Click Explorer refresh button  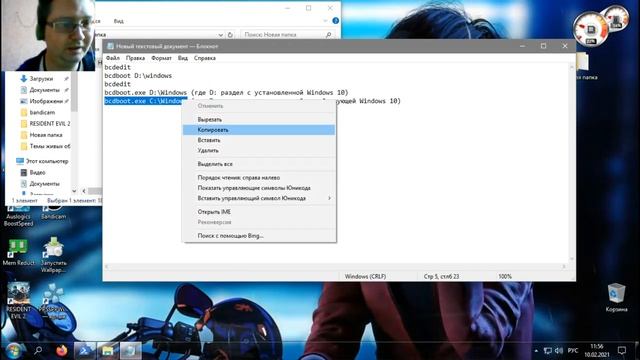(x=230, y=35)
